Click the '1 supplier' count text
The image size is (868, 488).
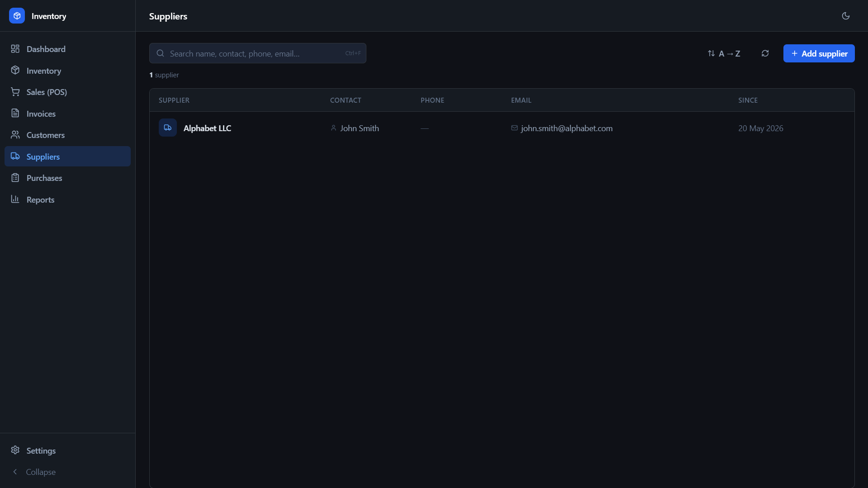pos(164,75)
